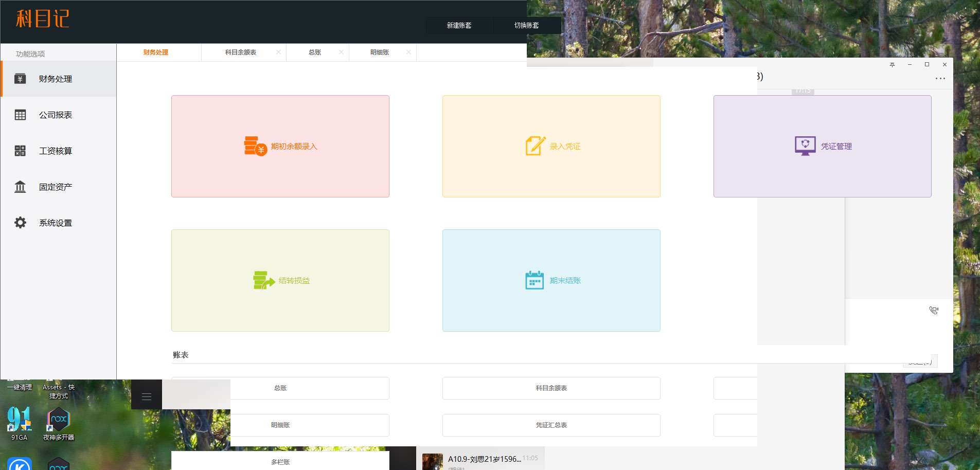Close the 总账 tab
The height and width of the screenshot is (470, 980).
pyautogui.click(x=341, y=52)
